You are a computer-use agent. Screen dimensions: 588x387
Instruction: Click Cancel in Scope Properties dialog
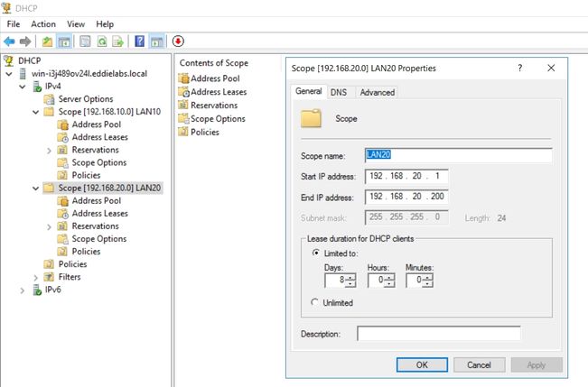point(480,364)
